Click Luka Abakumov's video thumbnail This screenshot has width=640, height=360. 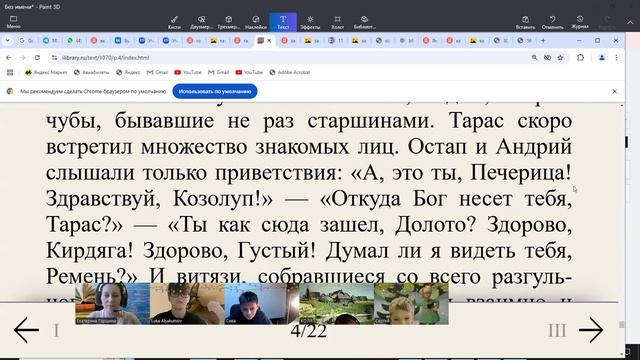pyautogui.click(x=187, y=304)
